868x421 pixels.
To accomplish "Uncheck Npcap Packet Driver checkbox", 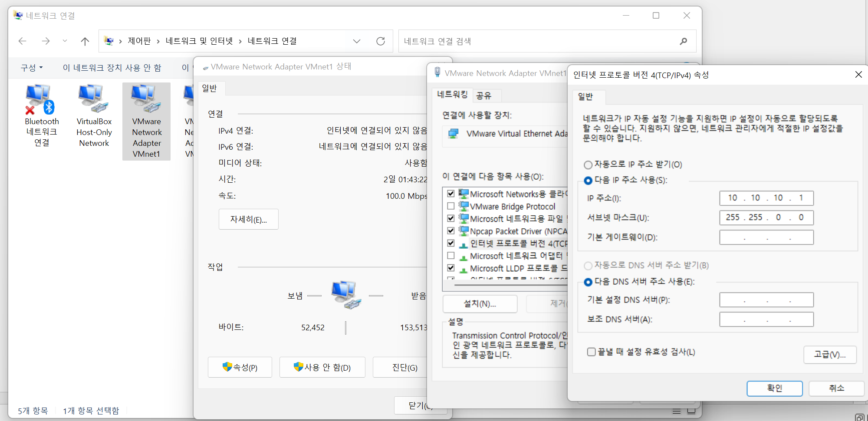I will pyautogui.click(x=451, y=231).
